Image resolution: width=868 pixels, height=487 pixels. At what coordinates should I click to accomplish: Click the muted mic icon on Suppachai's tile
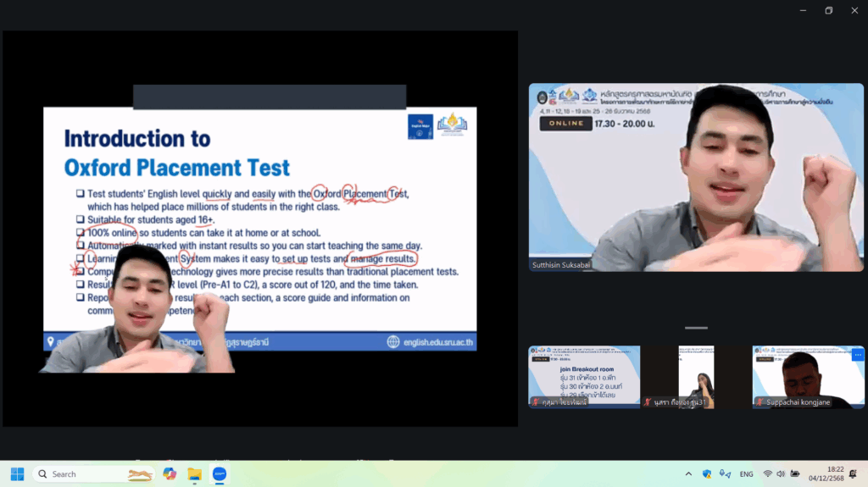[x=759, y=402]
